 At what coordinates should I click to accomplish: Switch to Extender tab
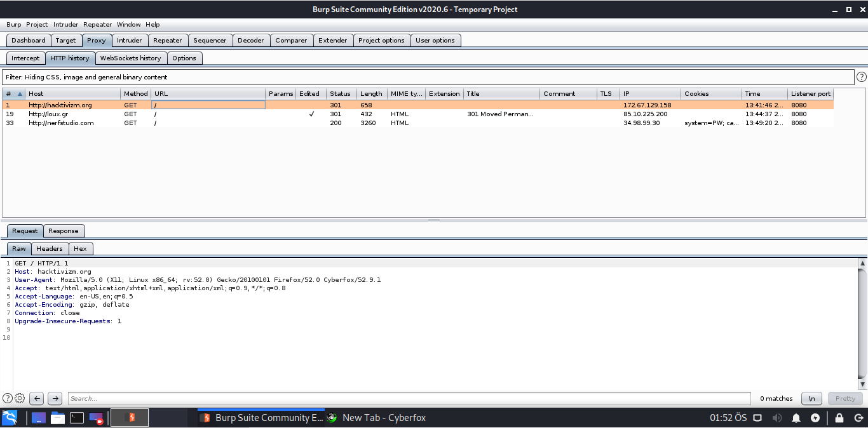click(x=333, y=40)
